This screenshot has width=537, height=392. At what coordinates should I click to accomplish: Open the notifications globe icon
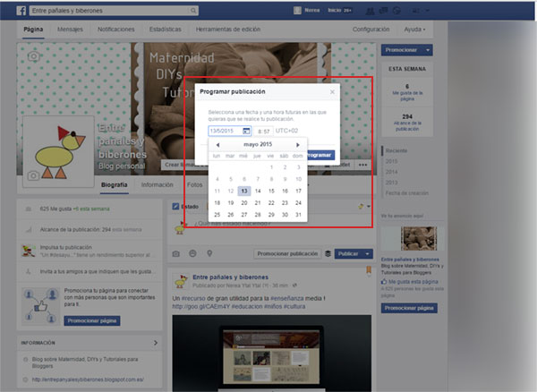[396, 11]
